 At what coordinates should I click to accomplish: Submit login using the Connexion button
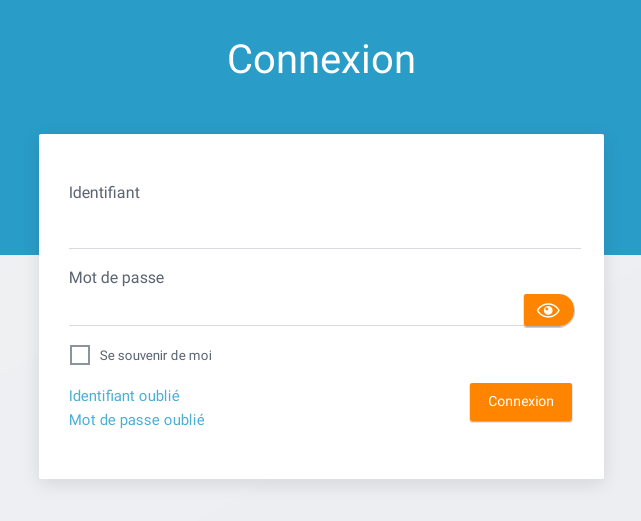coord(521,402)
